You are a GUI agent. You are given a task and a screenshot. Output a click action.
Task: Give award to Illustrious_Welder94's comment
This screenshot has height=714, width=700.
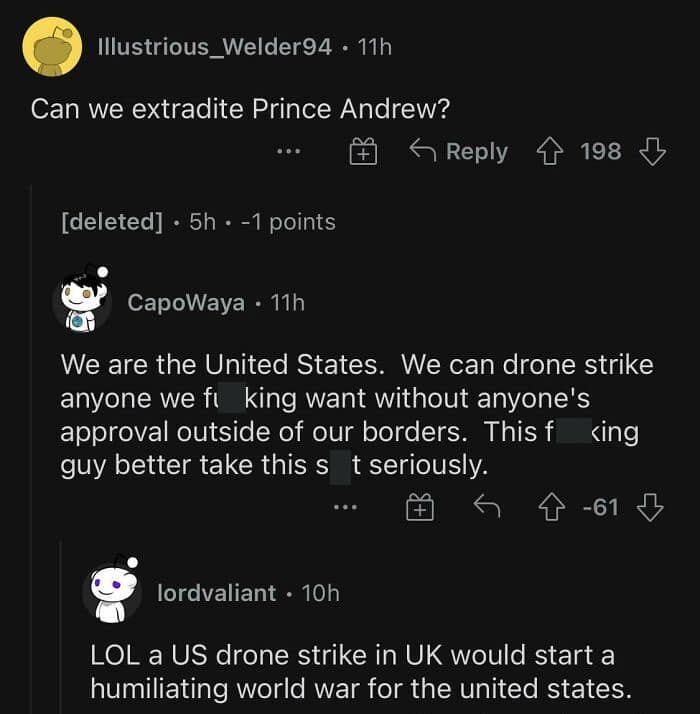pyautogui.click(x=362, y=152)
